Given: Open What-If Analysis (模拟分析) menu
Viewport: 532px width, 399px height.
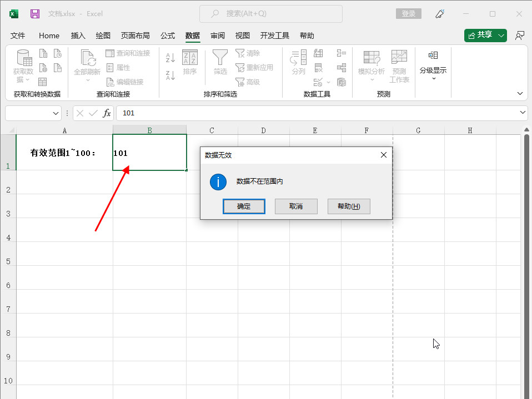Looking at the screenshot, I should coord(372,66).
